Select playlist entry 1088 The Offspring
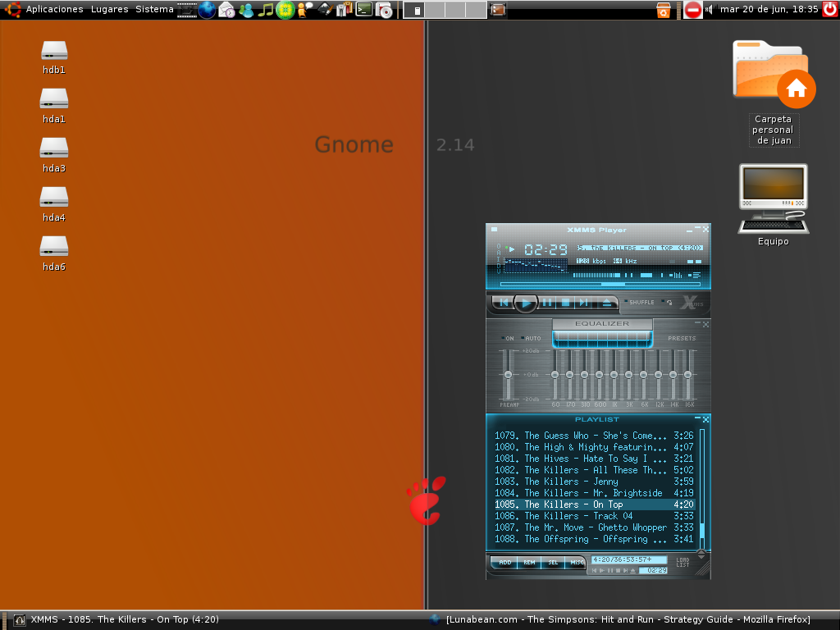 pos(594,539)
